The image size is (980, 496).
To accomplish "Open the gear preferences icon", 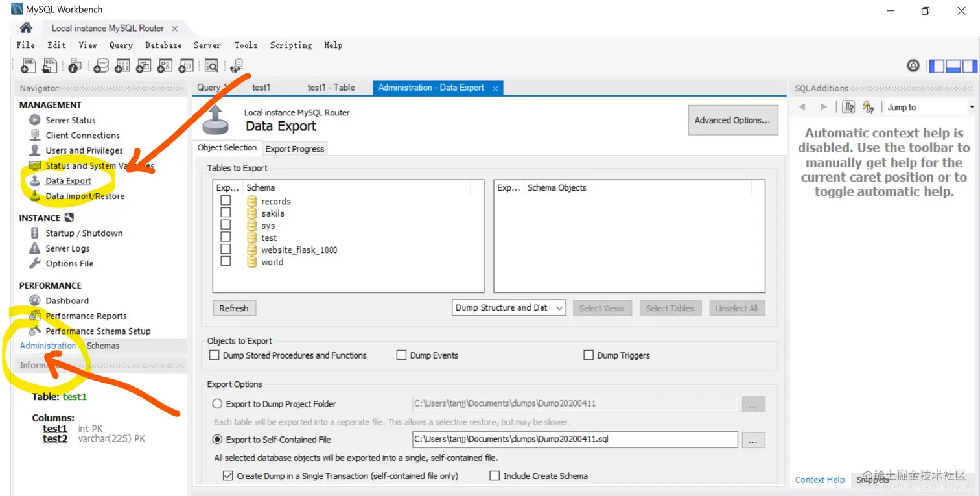I will click(x=913, y=65).
